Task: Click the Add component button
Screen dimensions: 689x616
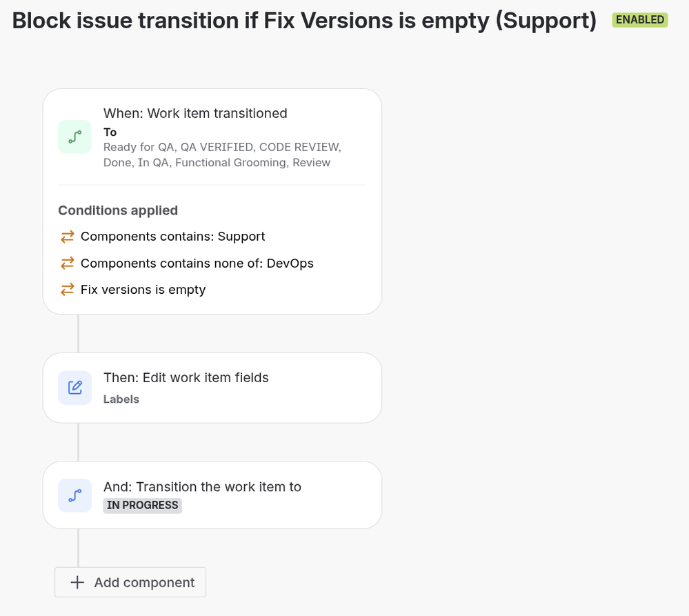Action: tap(130, 582)
